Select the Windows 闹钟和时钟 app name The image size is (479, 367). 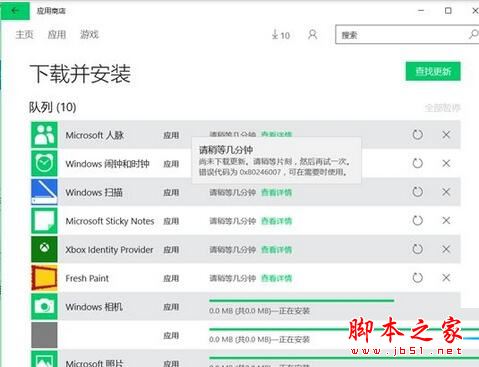107,164
